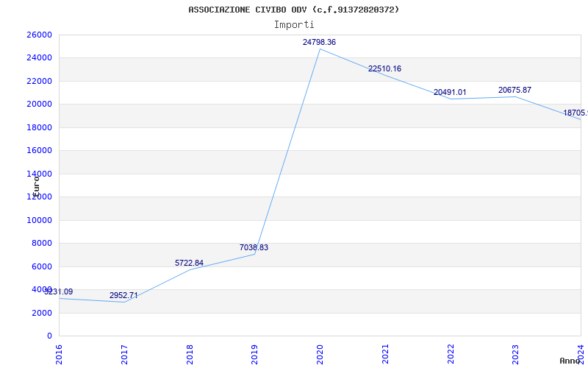Click the 20000 y-axis tick label
588x368 pixels.
point(39,105)
